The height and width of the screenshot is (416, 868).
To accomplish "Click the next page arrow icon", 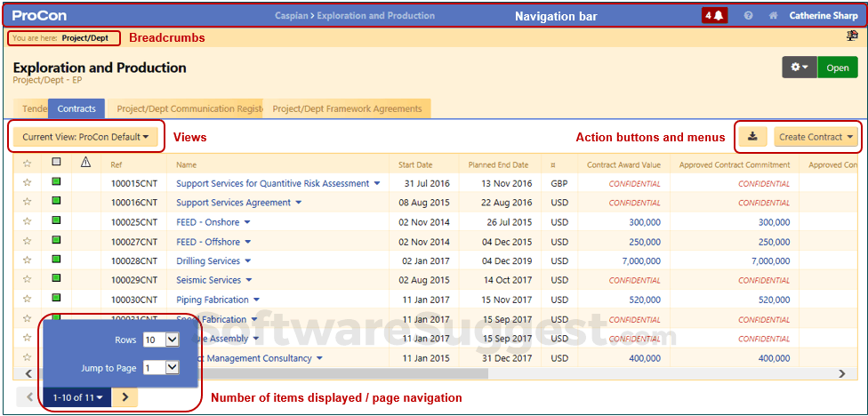I will 125,397.
